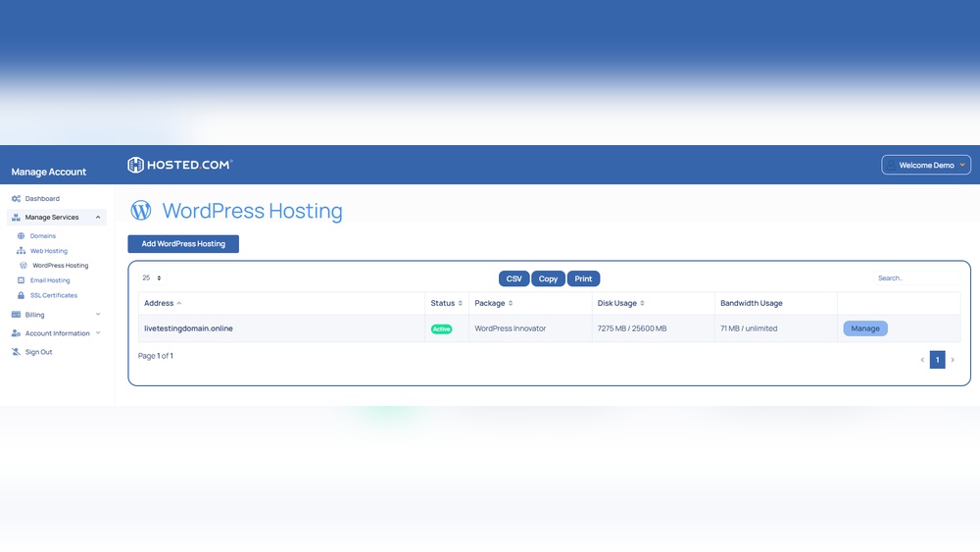The image size is (980, 552).
Task: Go to previous page arrow
Action: click(922, 360)
